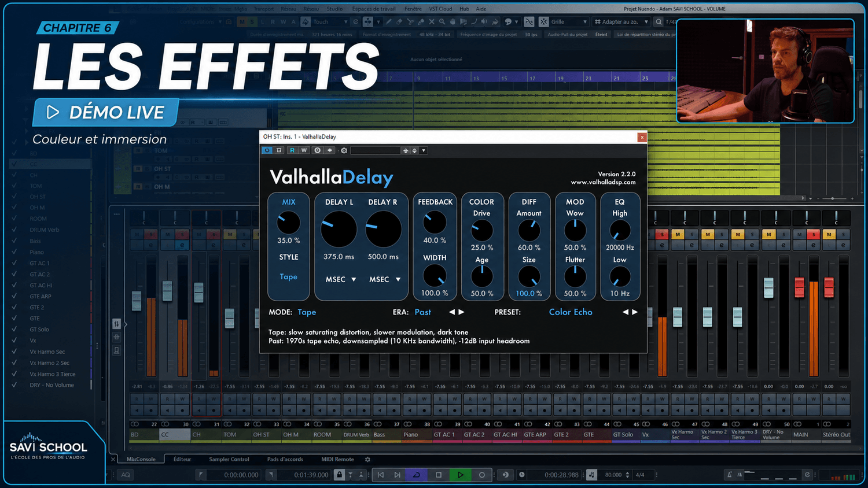Screen dimensions: 868x488
Task: Click the MIX knob in ValhallaDelay
Action: point(288,223)
